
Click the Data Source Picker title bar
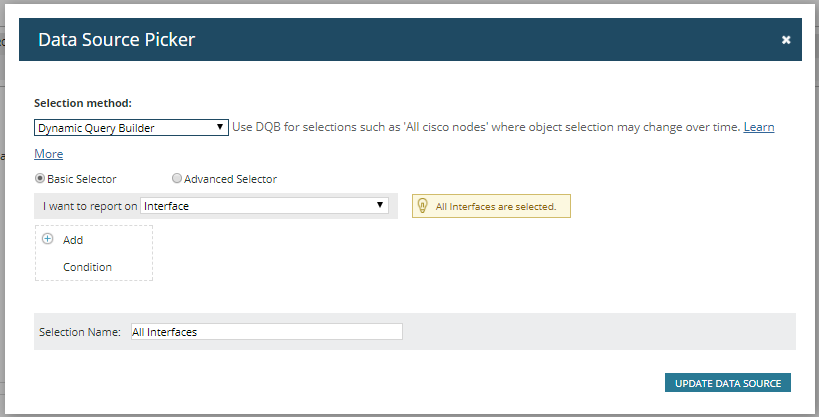[x=400, y=40]
